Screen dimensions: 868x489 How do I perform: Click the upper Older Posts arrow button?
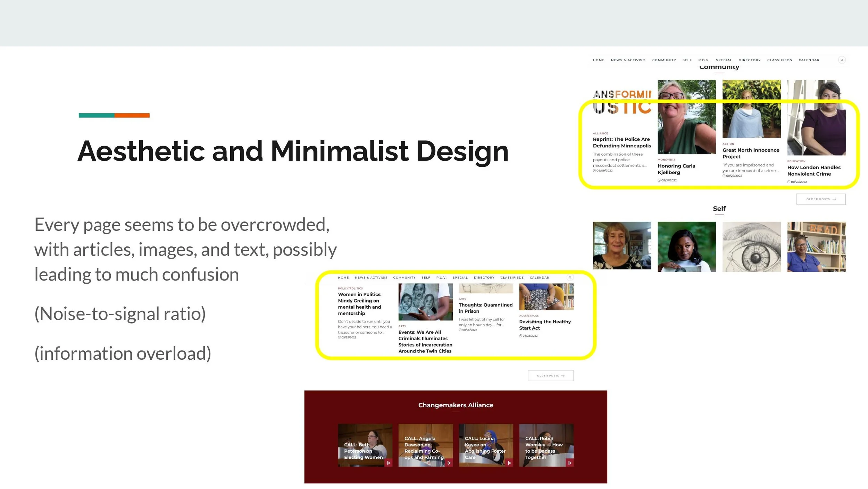(821, 199)
